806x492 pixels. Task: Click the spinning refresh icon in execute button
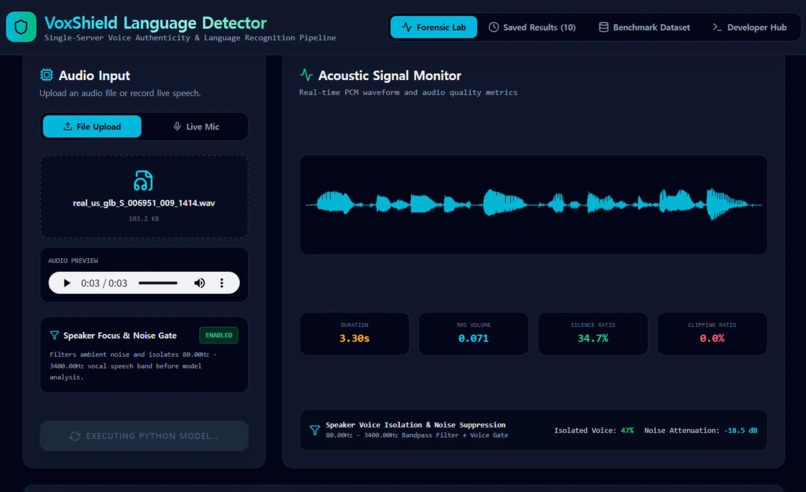[x=75, y=436]
